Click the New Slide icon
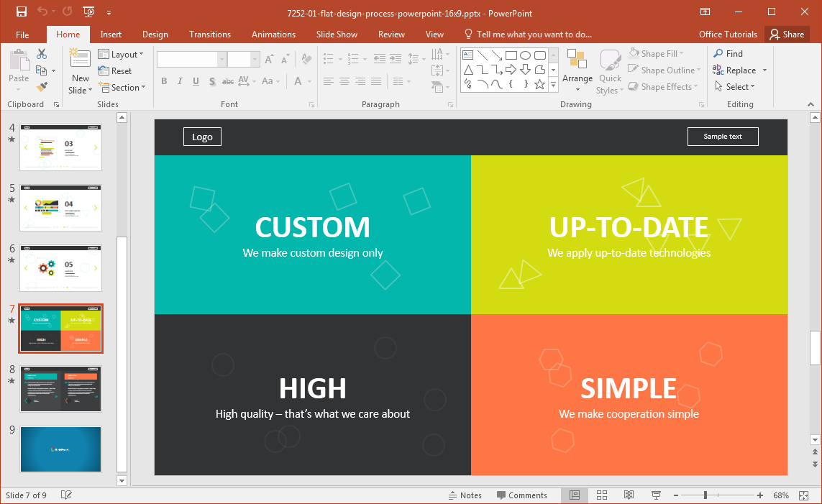Image resolution: width=822 pixels, height=504 pixels. (80, 60)
